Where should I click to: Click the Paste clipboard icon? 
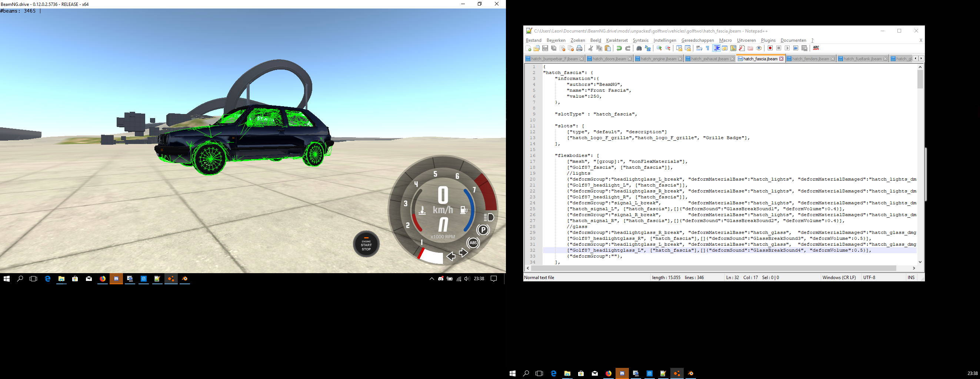(x=608, y=48)
